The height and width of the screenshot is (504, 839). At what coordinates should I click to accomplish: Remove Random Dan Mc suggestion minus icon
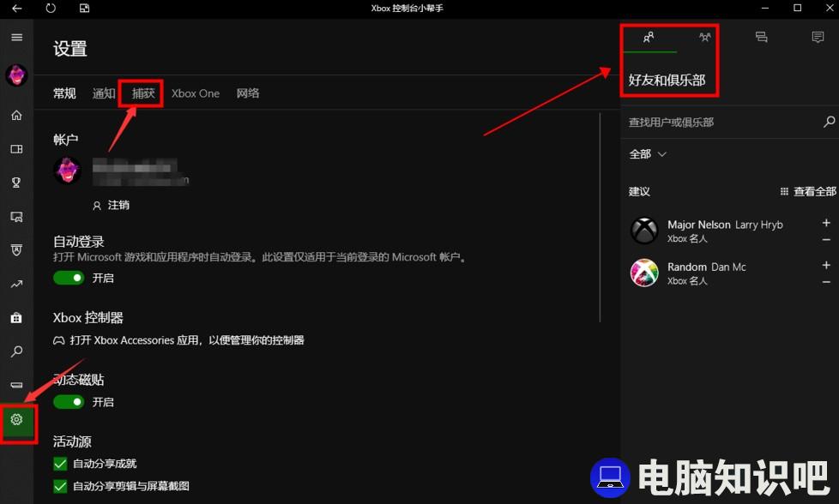(826, 282)
